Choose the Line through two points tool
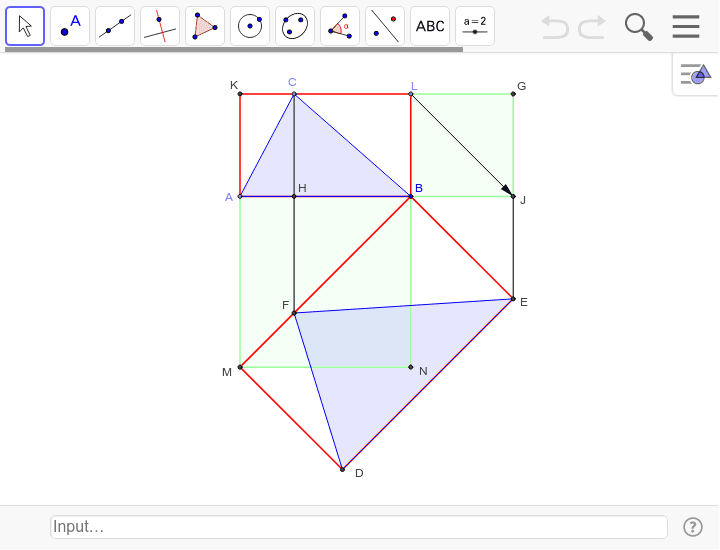720x550 pixels. point(115,26)
